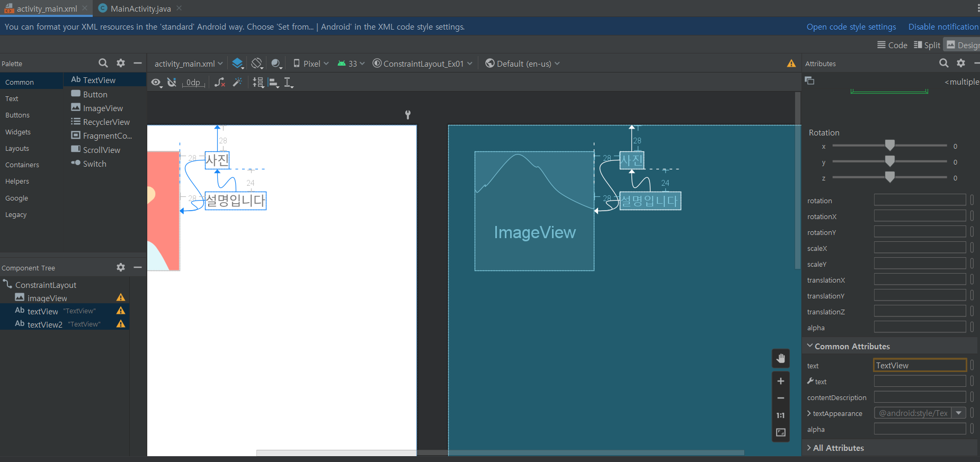The width and height of the screenshot is (980, 462).
Task: Switch to MainActivity.java tab
Action: [x=140, y=8]
